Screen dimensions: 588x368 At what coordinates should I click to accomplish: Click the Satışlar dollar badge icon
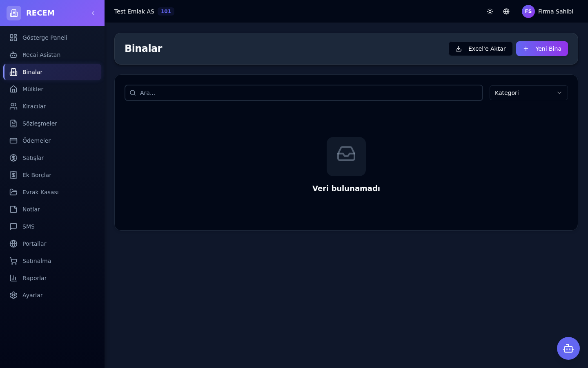(13, 158)
